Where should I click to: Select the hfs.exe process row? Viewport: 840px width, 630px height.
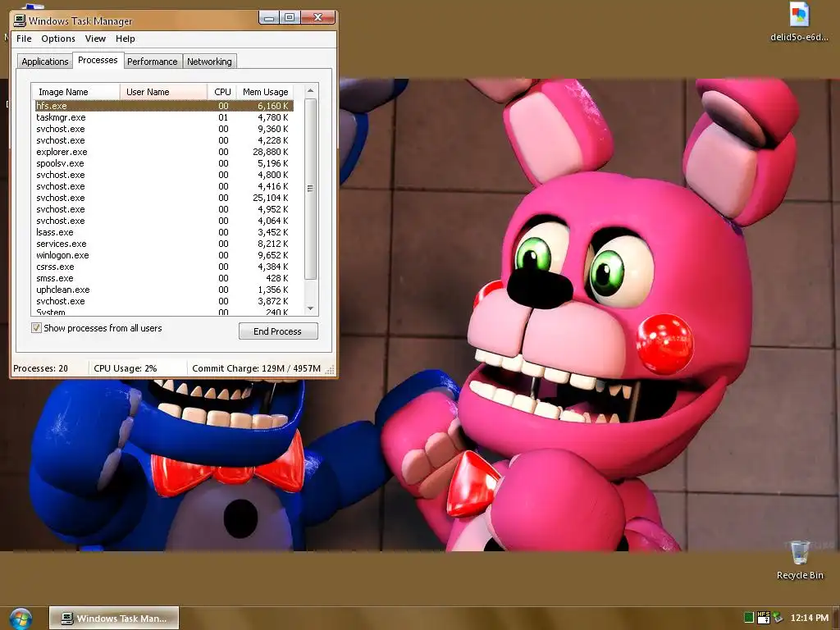(164, 106)
